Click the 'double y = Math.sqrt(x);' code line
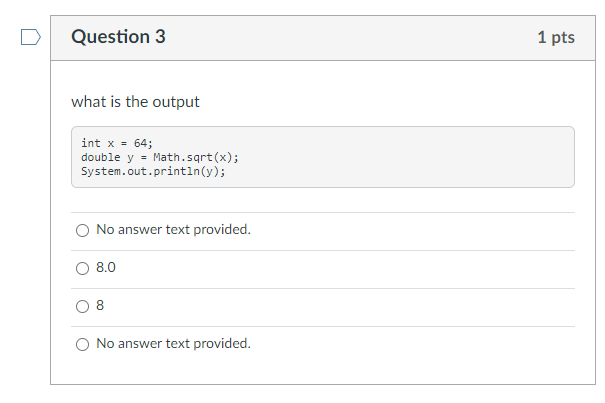 tap(160, 158)
